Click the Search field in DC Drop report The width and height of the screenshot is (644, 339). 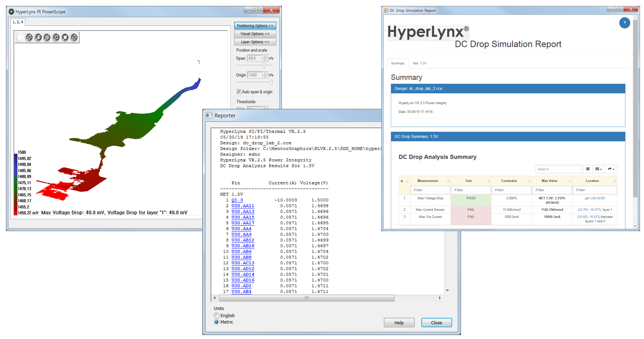[558, 169]
